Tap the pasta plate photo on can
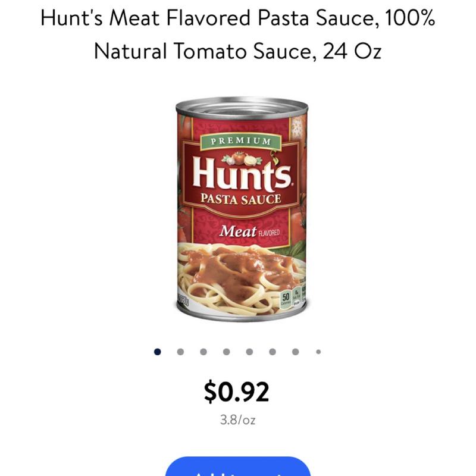 click(x=238, y=277)
